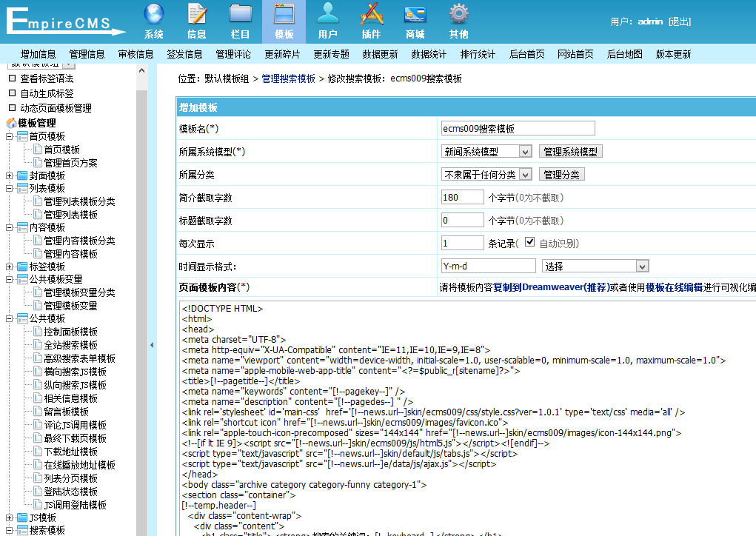Click 管理评论 in the menu bar
Screen dimensions: 756x536
click(x=233, y=54)
